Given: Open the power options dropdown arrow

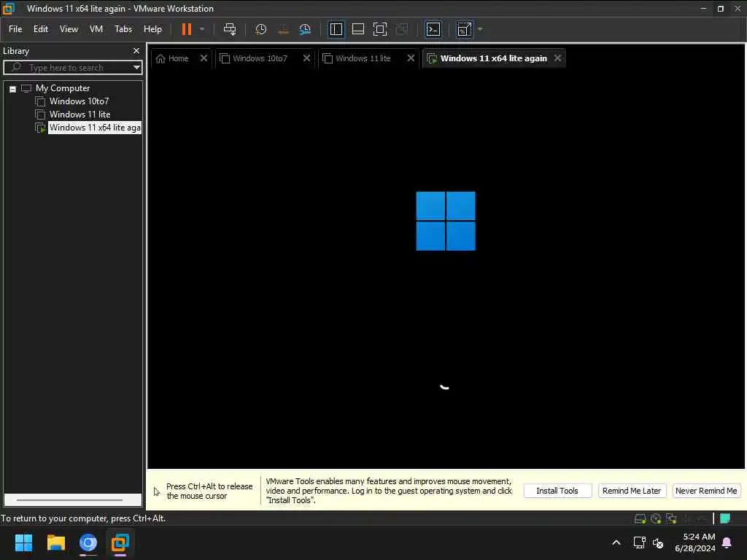Looking at the screenshot, I should coord(202,29).
